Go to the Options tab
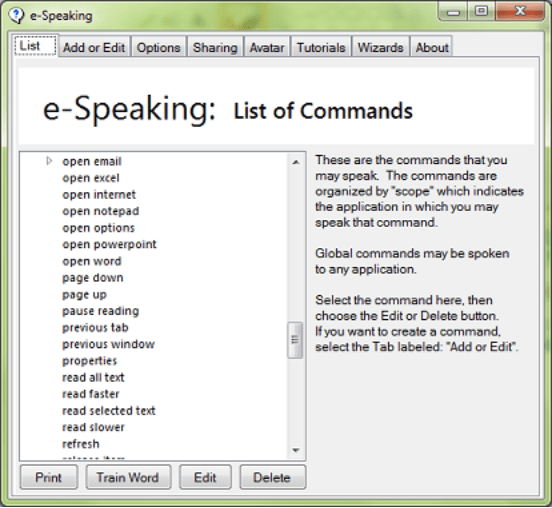Screen dimensions: 552x508 pyautogui.click(x=159, y=47)
